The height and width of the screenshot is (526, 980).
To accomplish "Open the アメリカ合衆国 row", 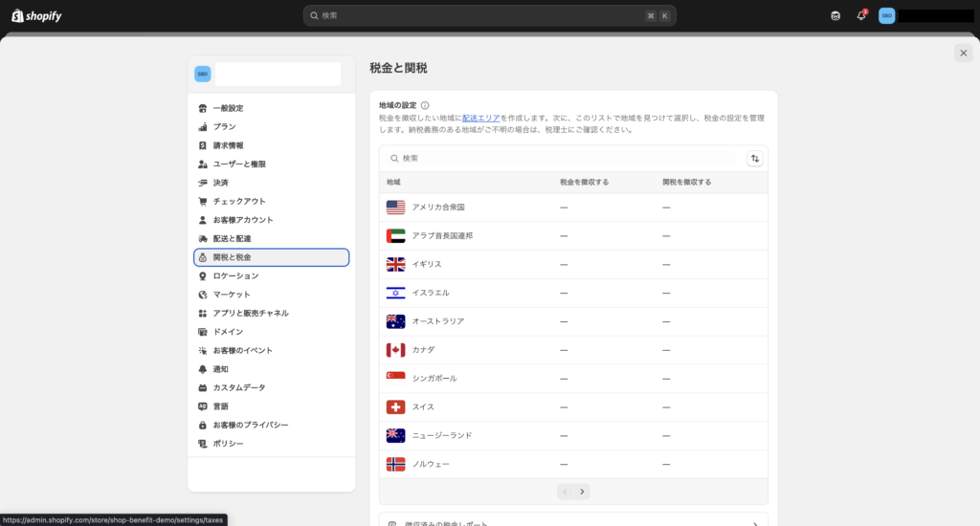I will [573, 208].
